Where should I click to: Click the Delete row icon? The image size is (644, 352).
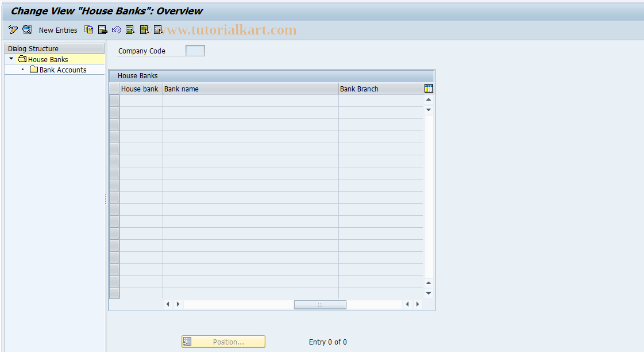pyautogui.click(x=103, y=29)
